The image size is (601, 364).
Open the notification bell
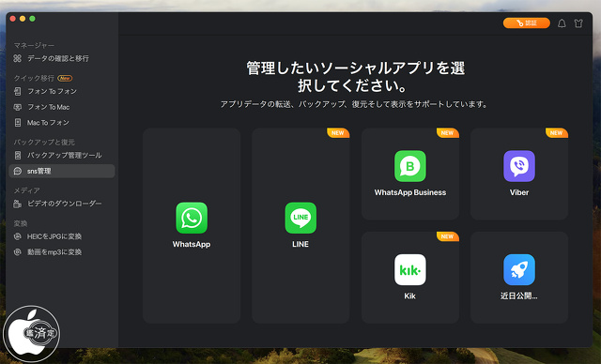[562, 23]
